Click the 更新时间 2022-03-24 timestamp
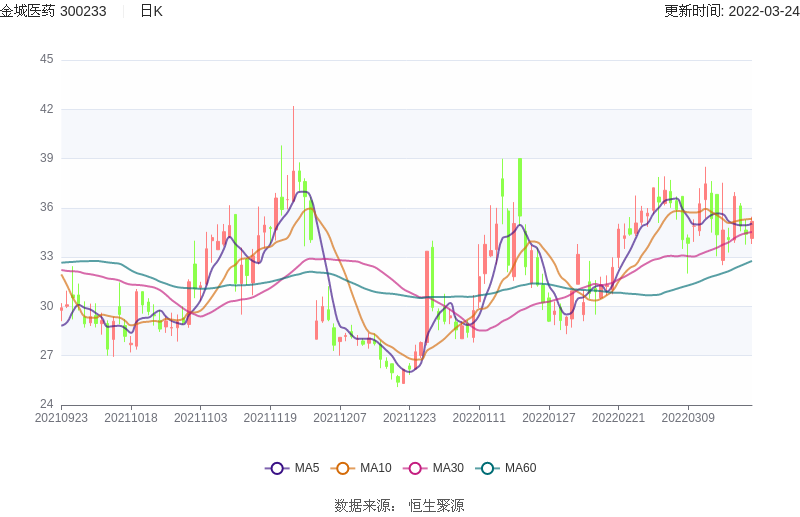Screen dimensions: 800x517 tap(731, 11)
